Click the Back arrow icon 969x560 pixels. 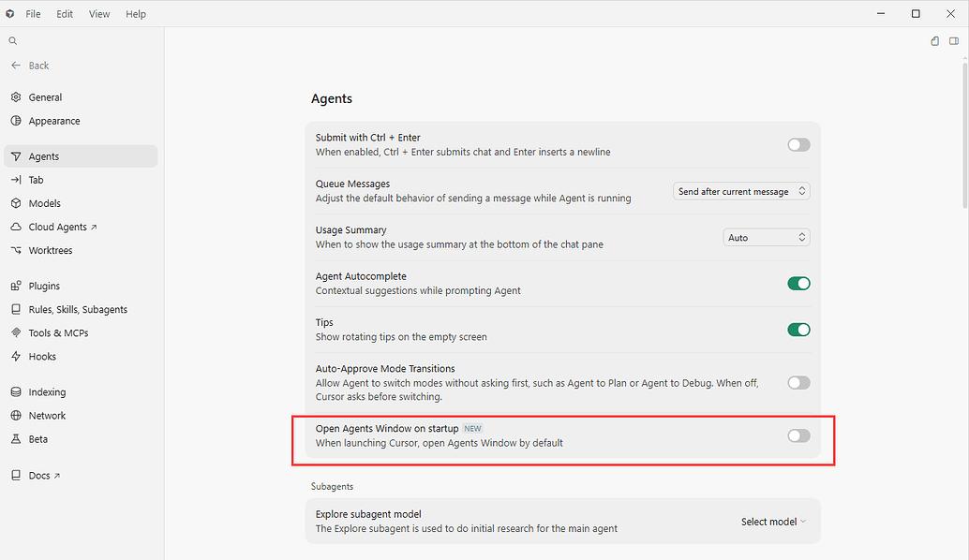(16, 66)
